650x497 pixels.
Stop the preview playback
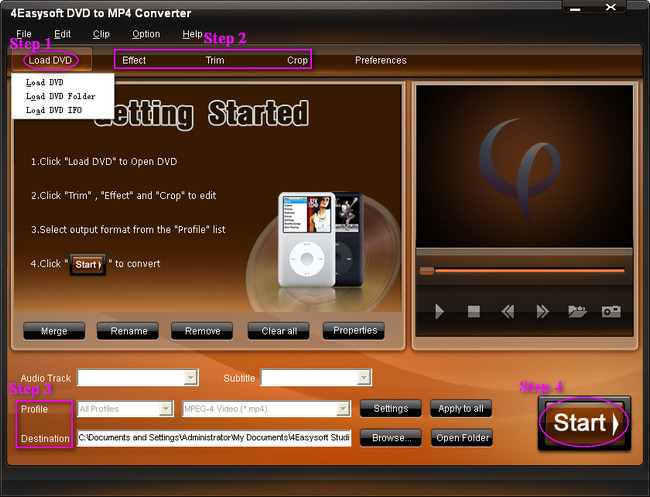(x=474, y=311)
